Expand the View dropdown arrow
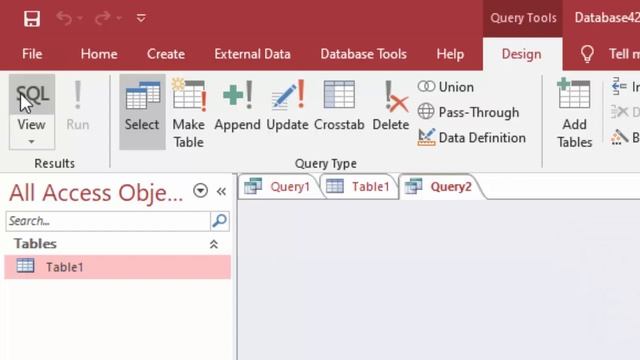Image resolution: width=640 pixels, height=360 pixels. point(31,141)
